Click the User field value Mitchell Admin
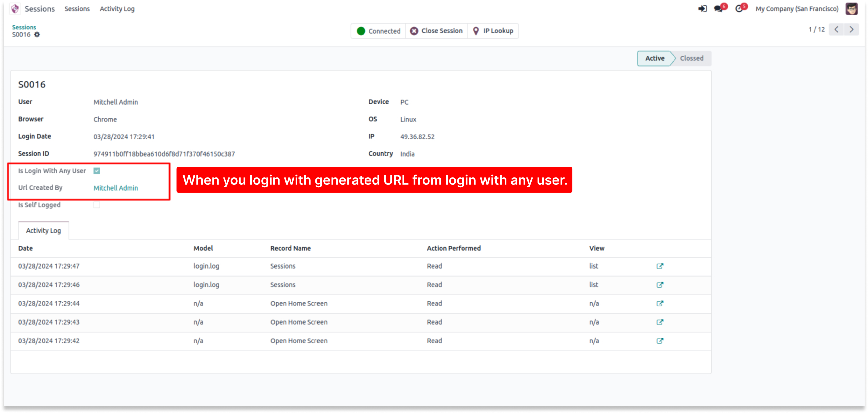The image size is (868, 413). (x=116, y=102)
